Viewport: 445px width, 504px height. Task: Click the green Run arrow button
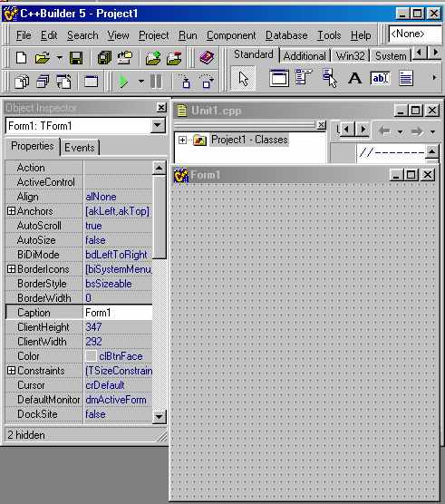tap(123, 82)
